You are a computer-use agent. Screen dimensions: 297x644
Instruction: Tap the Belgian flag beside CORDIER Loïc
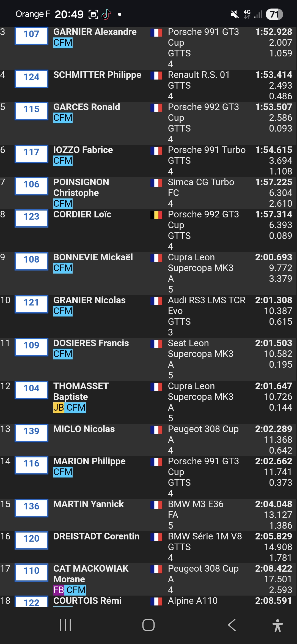(x=156, y=215)
